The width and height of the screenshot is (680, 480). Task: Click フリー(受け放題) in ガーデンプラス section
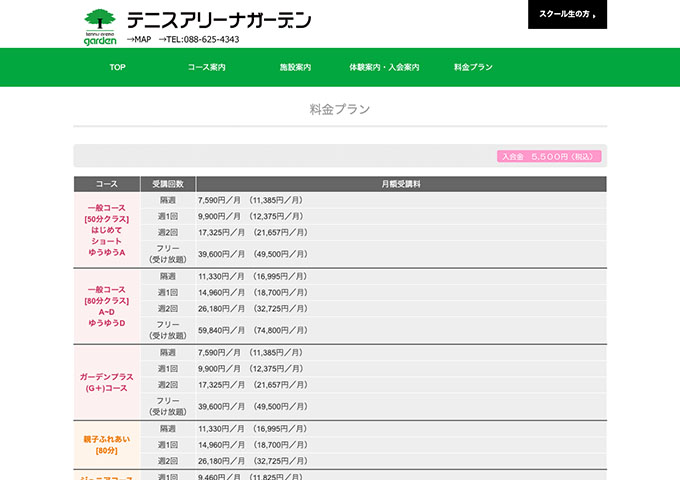click(168, 406)
